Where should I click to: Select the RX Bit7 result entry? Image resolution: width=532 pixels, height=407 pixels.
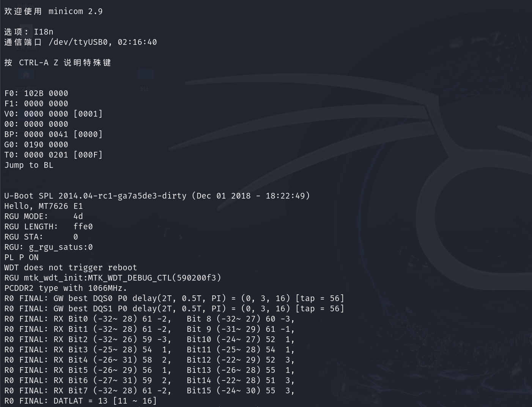tap(112, 391)
